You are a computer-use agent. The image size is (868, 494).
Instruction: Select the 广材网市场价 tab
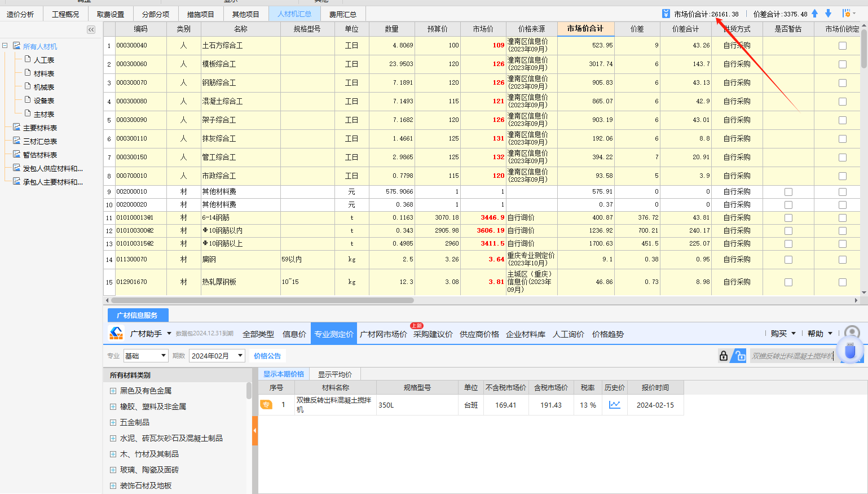pyautogui.click(x=384, y=334)
